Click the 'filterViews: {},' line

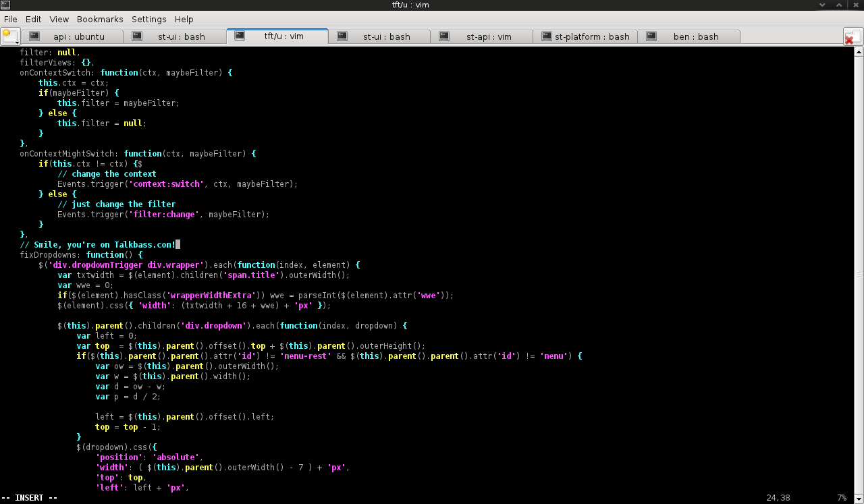(57, 62)
